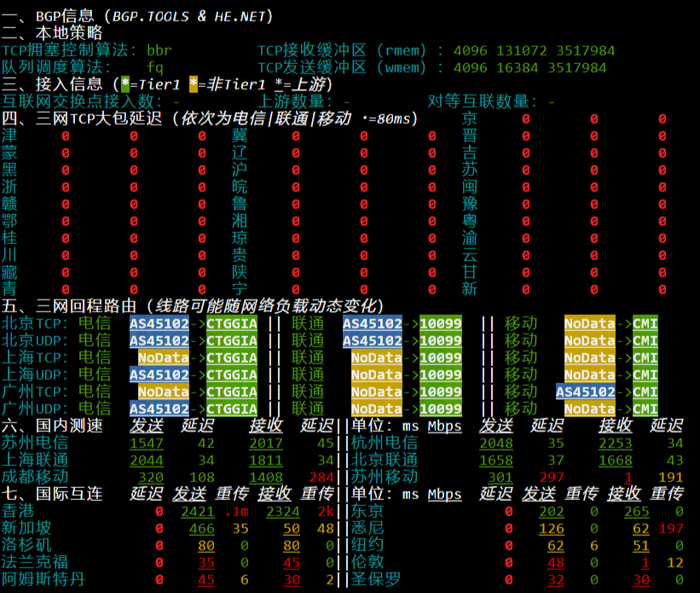Click the bbr congestion control value
This screenshot has width=700, height=593.
(159, 50)
